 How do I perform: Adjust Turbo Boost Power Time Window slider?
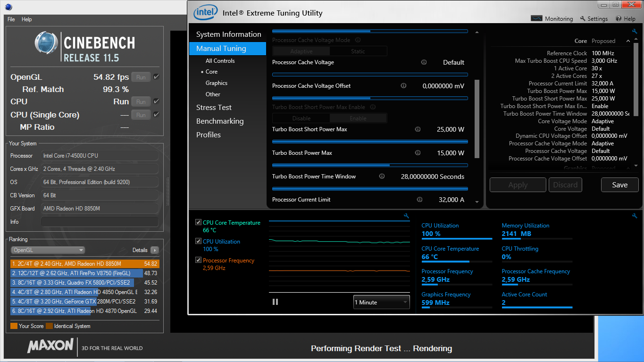click(370, 189)
